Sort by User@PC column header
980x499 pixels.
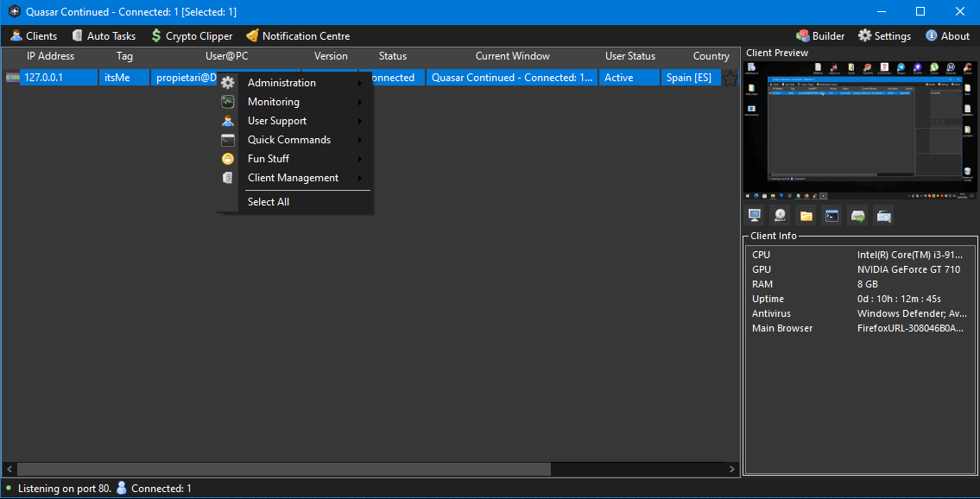pos(227,56)
